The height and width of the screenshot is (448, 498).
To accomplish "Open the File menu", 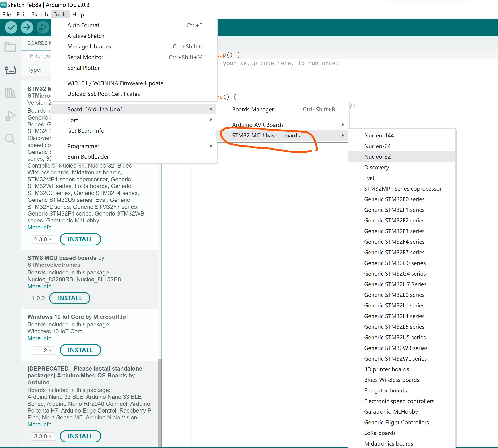I will click(6, 15).
